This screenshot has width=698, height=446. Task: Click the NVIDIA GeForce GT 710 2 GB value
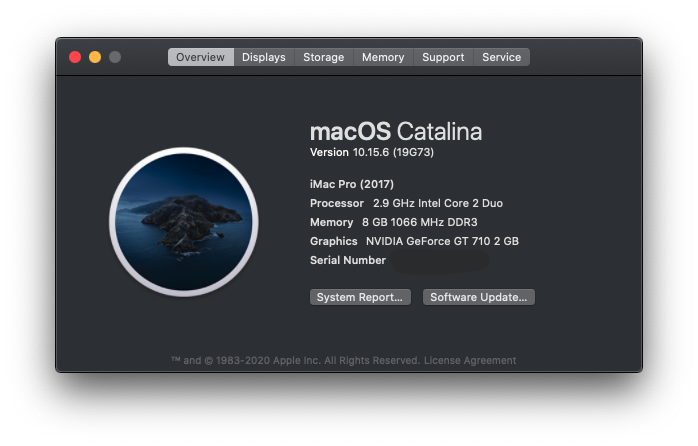[442, 241]
